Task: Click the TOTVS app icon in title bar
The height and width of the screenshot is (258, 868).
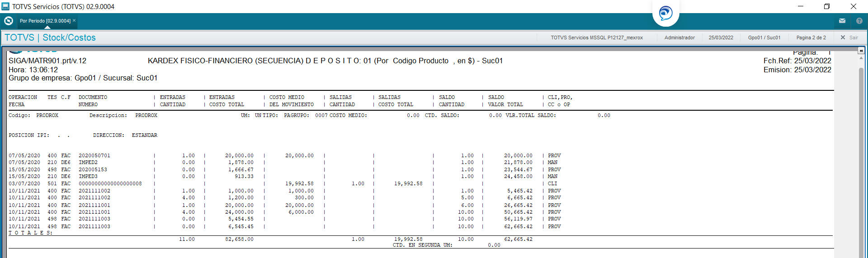Action: (5, 6)
